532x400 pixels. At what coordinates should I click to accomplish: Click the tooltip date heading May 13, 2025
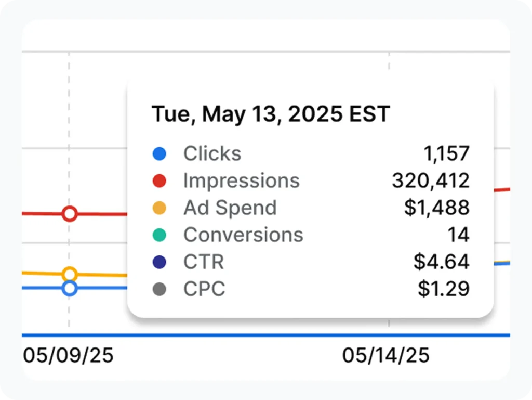tap(270, 114)
